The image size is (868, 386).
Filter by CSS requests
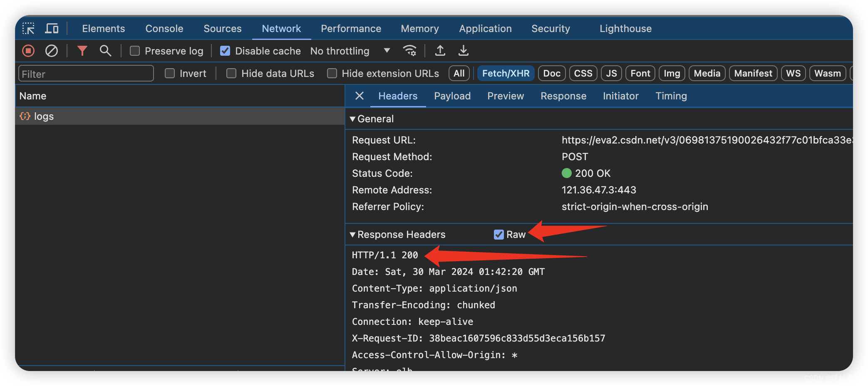583,74
